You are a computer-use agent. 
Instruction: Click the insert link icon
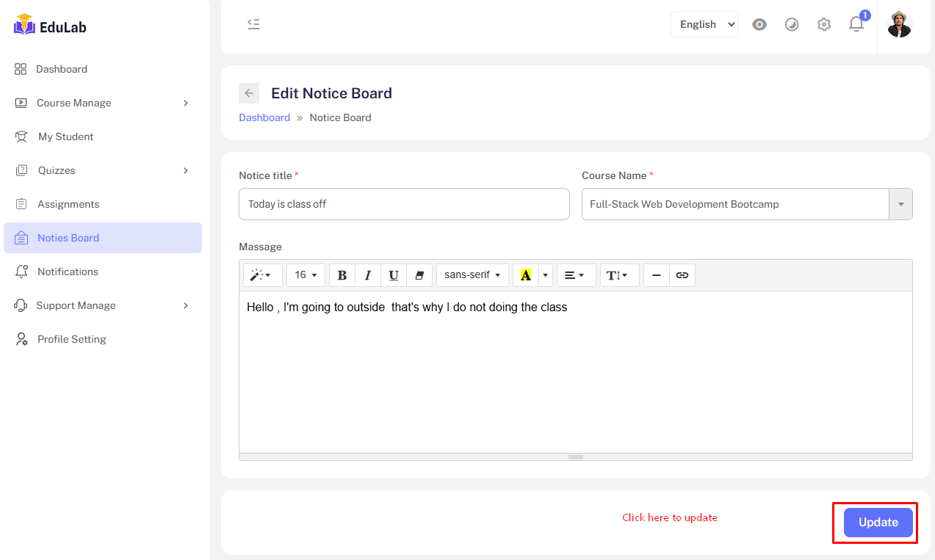tap(682, 275)
